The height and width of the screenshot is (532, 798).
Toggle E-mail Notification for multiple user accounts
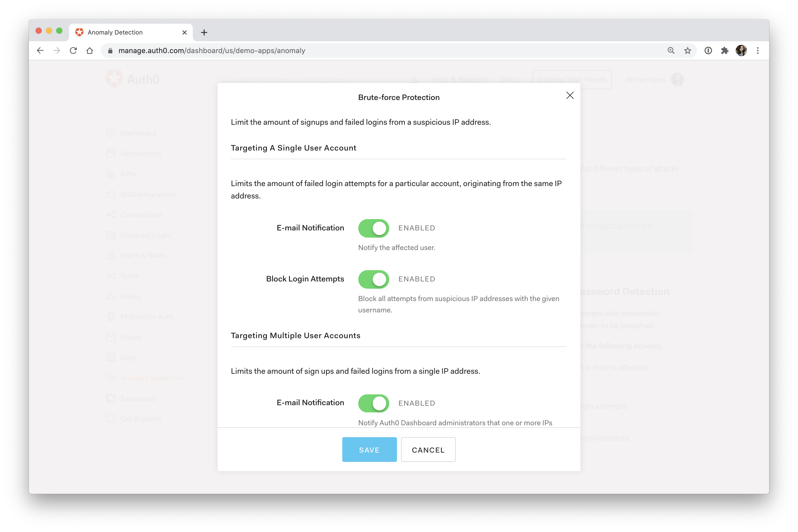tap(373, 403)
